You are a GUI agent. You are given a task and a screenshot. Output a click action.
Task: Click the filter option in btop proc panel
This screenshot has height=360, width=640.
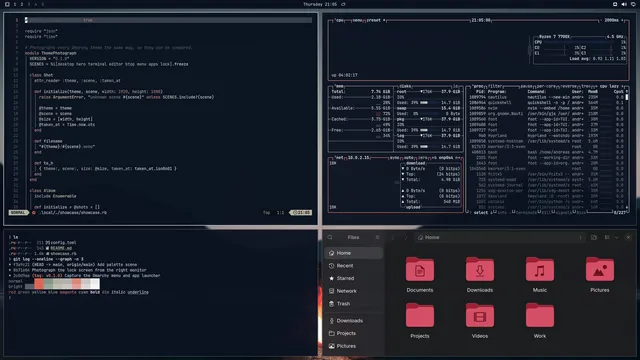coord(496,86)
